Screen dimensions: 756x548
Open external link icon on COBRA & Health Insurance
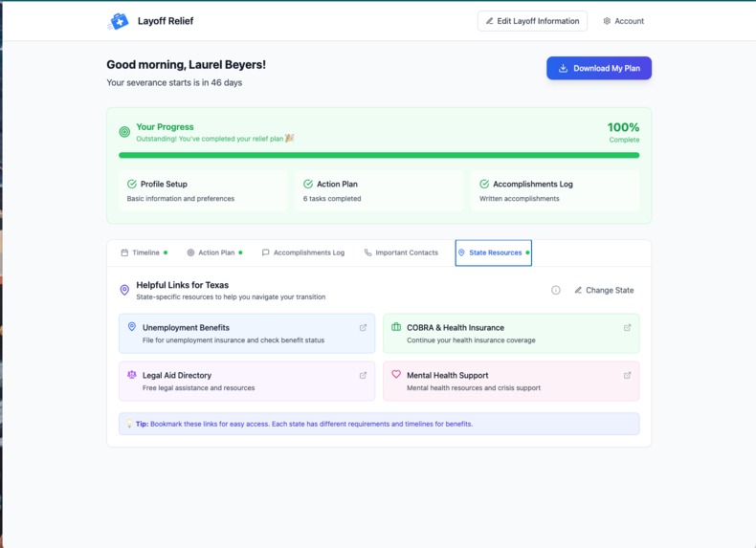627,328
